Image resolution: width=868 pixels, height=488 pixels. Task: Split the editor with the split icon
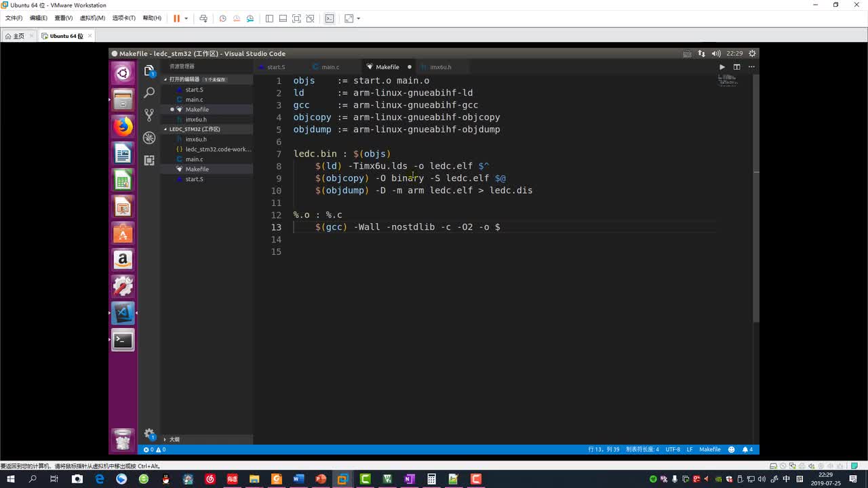(x=736, y=67)
